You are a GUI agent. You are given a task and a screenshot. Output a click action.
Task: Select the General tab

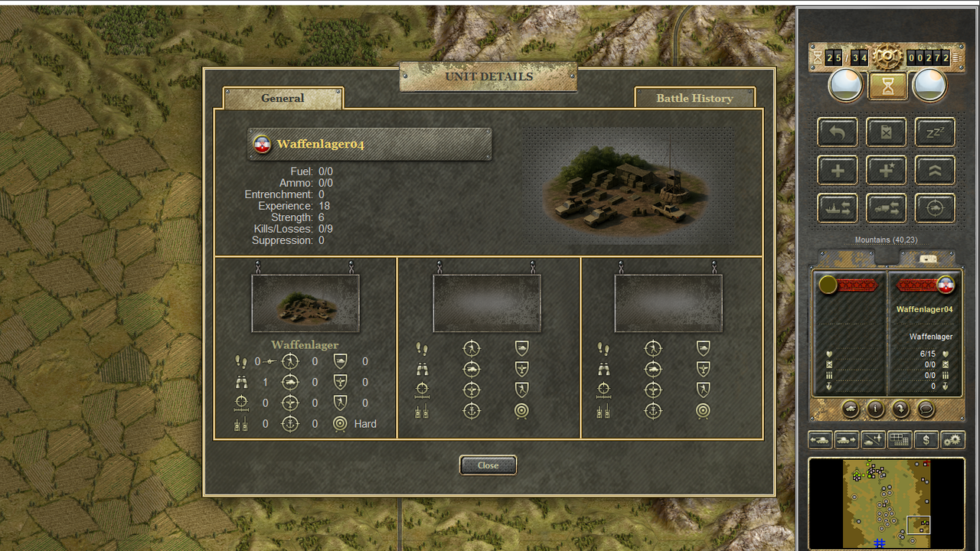coord(283,98)
